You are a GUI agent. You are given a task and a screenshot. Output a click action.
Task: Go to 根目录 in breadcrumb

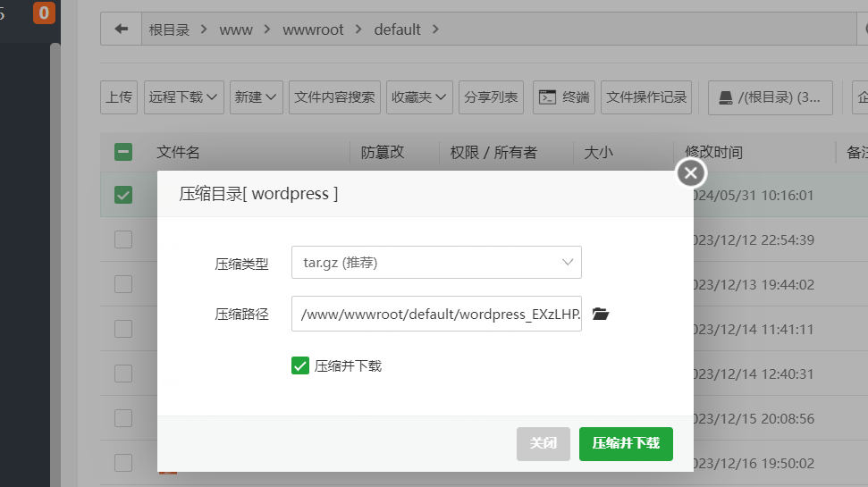pyautogui.click(x=170, y=29)
